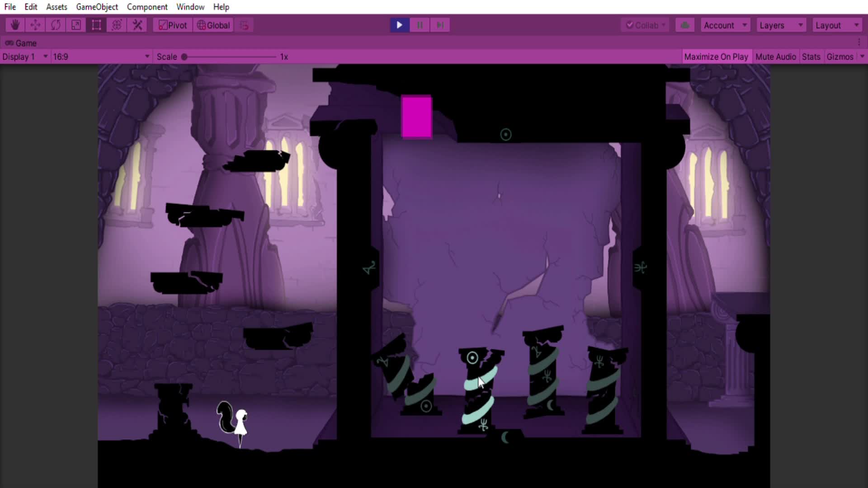
Task: Toggle Pivot handle position
Action: [x=173, y=25]
